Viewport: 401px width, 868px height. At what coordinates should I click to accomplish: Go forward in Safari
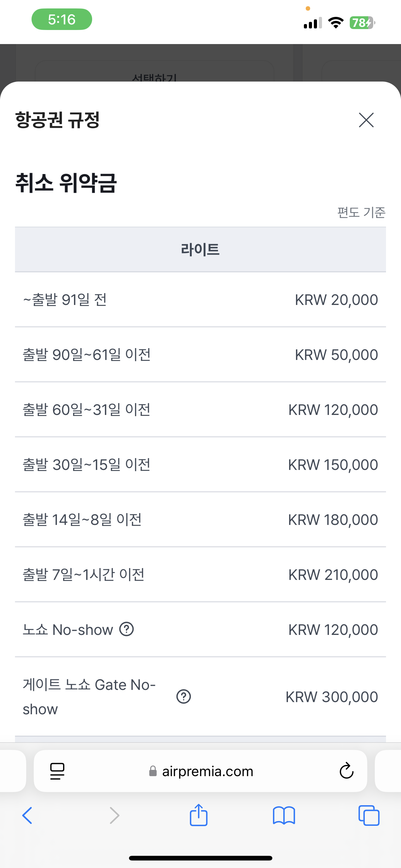coord(115,816)
